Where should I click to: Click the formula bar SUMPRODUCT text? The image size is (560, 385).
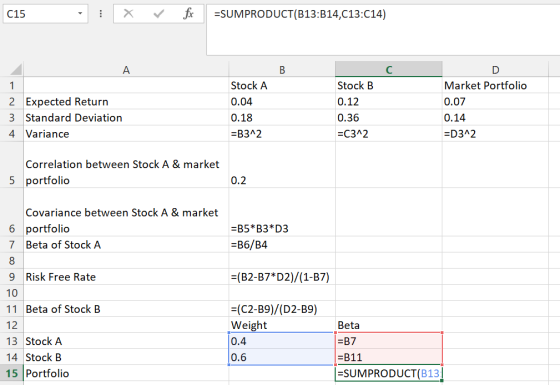point(300,14)
